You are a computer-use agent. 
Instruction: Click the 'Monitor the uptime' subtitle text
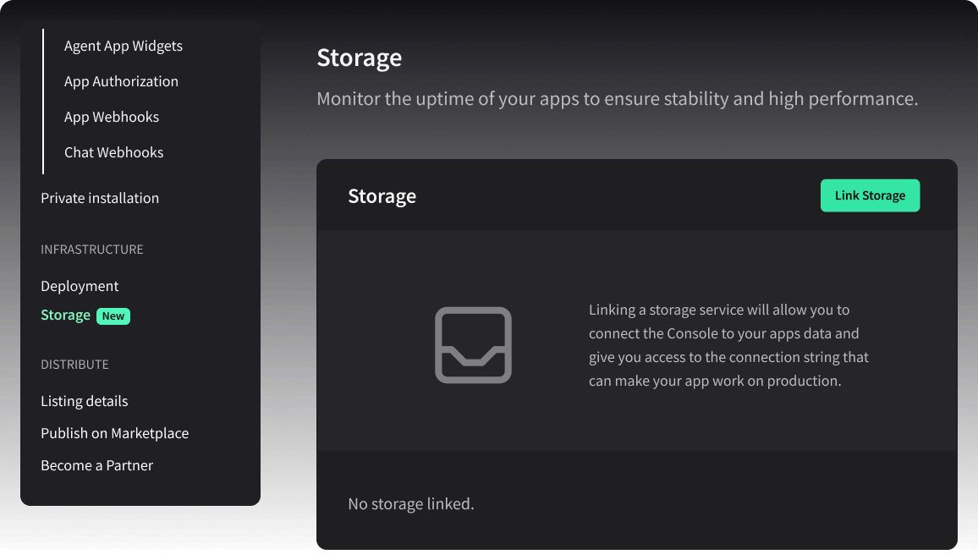click(x=617, y=99)
